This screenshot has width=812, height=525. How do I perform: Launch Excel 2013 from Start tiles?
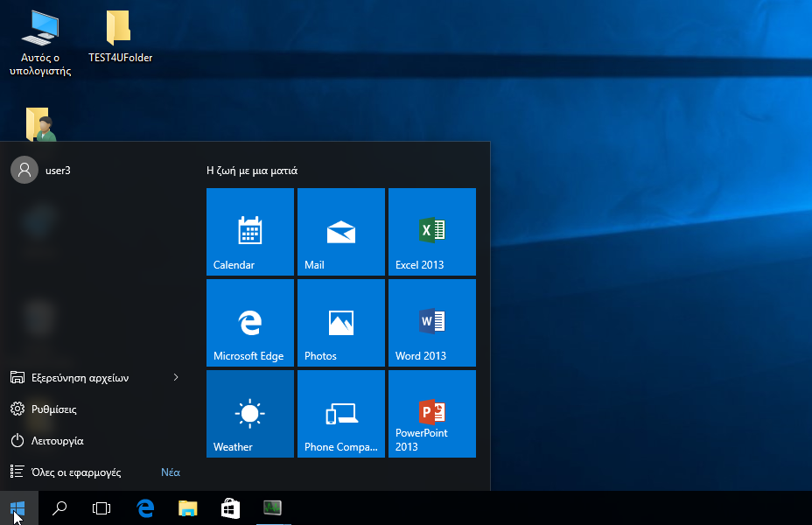click(x=432, y=231)
